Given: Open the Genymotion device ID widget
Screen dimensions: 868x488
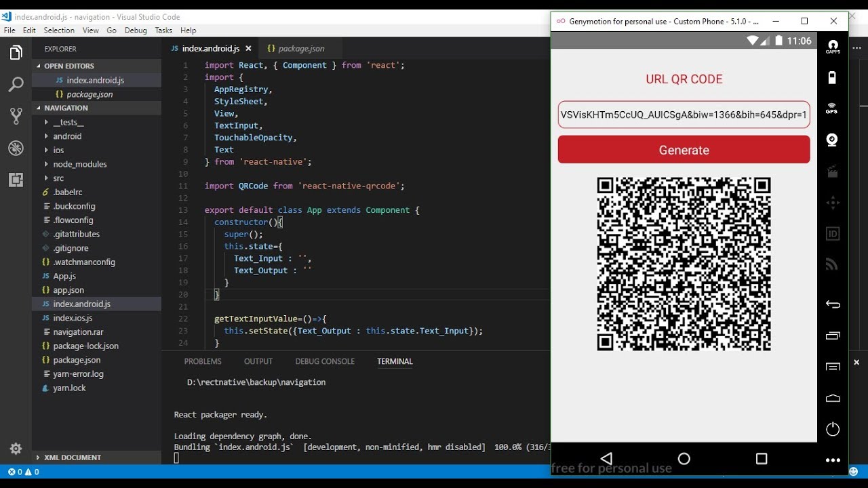Looking at the screenshot, I should pos(833,234).
